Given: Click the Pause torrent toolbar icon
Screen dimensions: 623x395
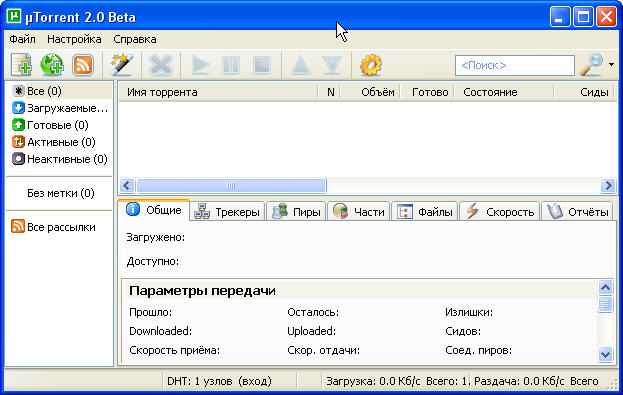Looking at the screenshot, I should (x=231, y=65).
